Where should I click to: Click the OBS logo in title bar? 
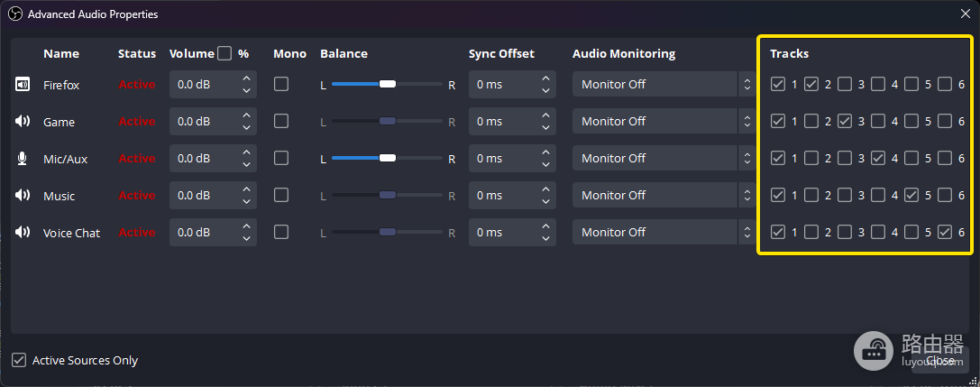point(15,14)
